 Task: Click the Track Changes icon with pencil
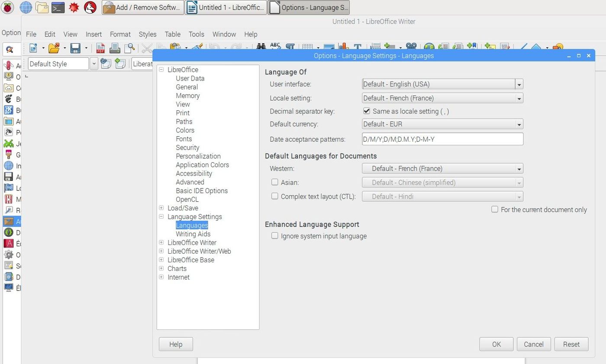click(504, 46)
